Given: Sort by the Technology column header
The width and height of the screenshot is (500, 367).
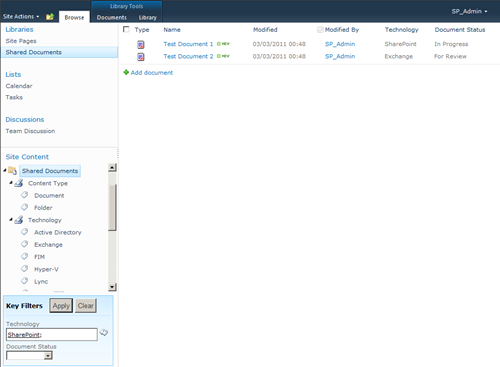Looking at the screenshot, I should point(402,30).
